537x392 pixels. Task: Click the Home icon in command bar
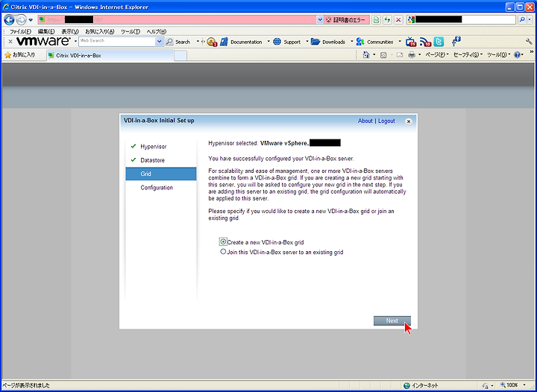pos(366,54)
